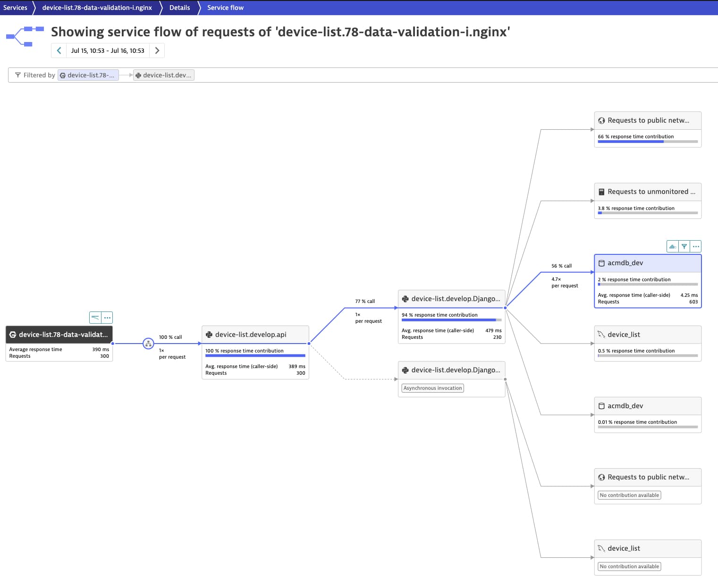
Task: Click the PurePaths icon on the nginx node
Action: 96,317
